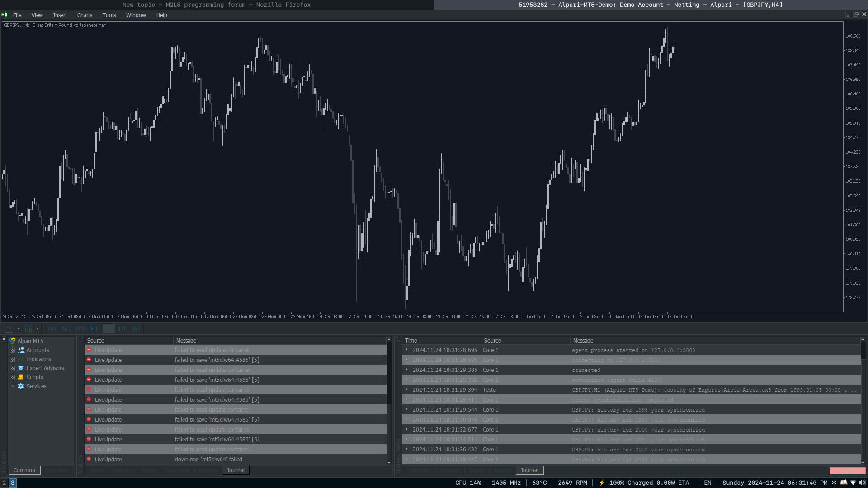Open the Help menu
This screenshot has width=868, height=488.
161,15
